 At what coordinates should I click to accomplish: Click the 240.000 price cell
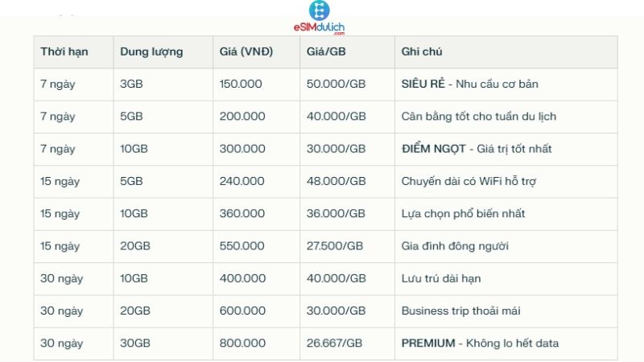pyautogui.click(x=242, y=181)
